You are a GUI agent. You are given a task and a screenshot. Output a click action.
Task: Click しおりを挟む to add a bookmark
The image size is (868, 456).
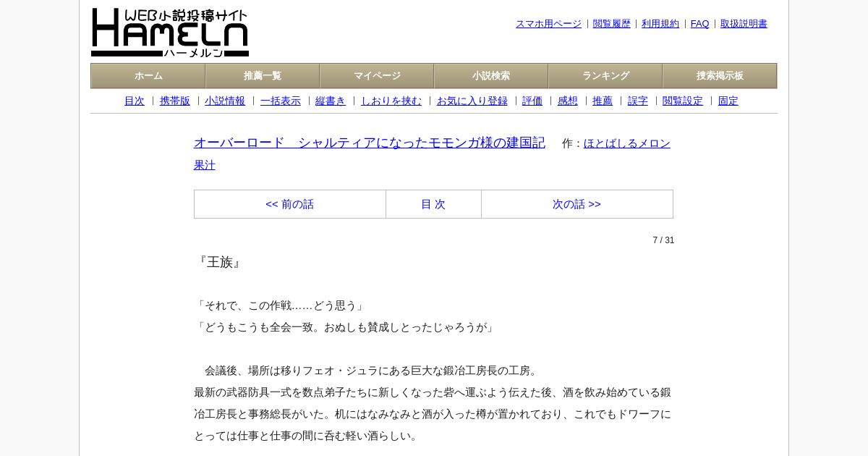(x=391, y=101)
